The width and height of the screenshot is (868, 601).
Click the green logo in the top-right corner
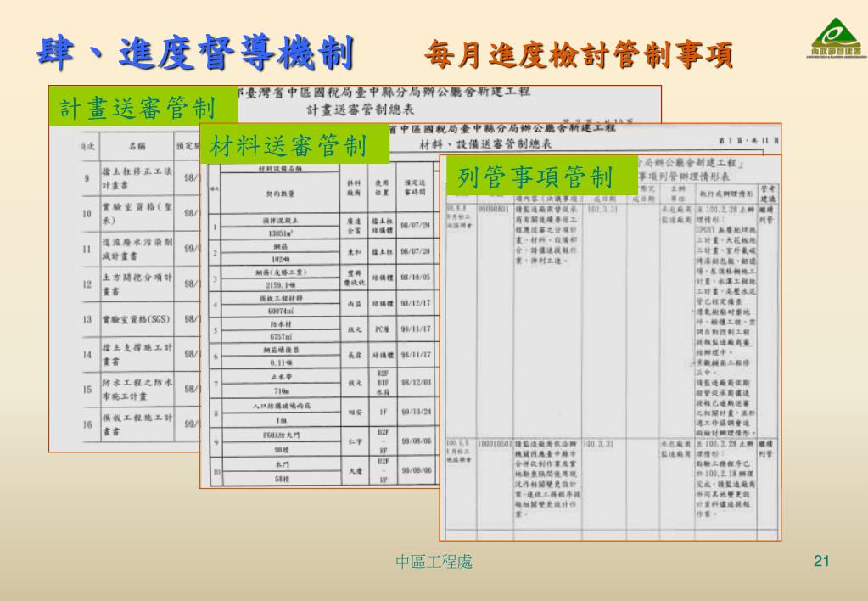point(837,37)
